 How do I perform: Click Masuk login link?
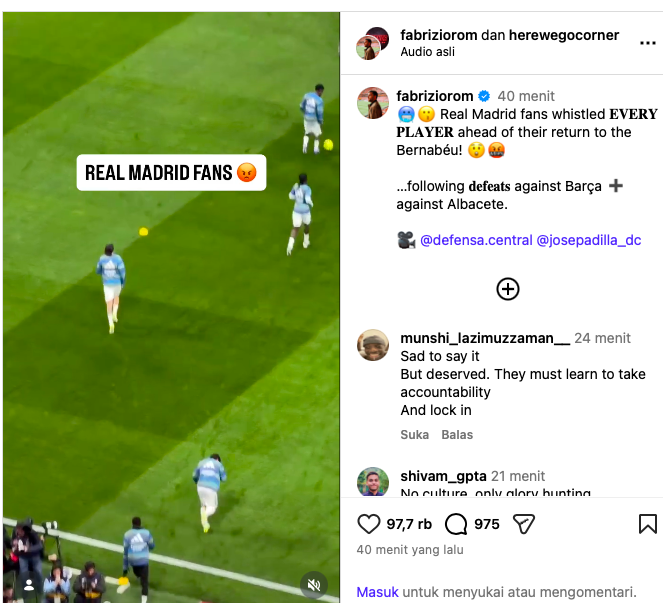(377, 592)
